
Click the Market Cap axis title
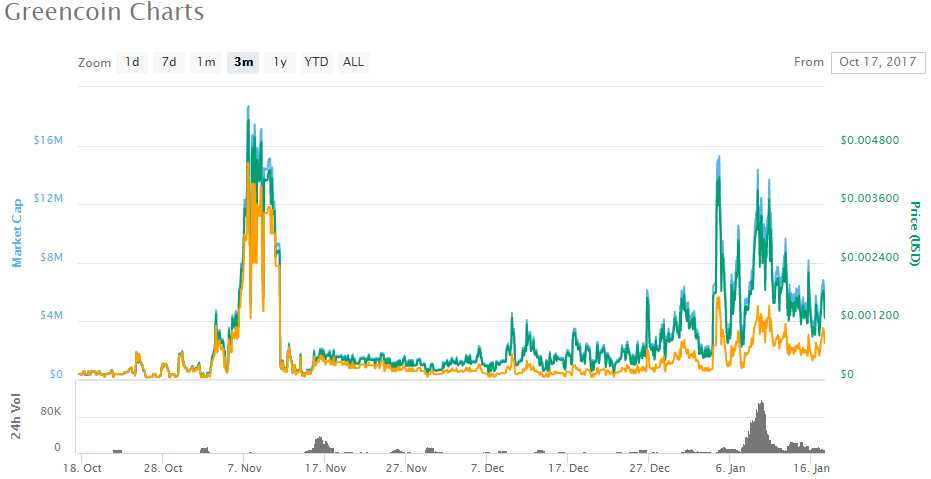pyautogui.click(x=17, y=230)
